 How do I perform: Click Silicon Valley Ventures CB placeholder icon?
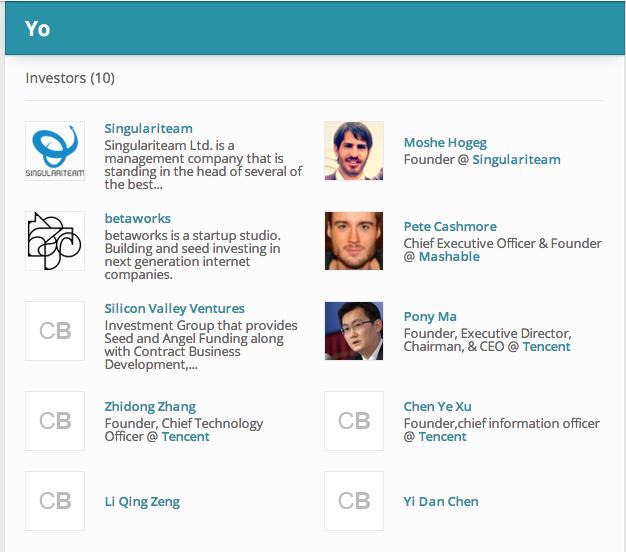point(55,331)
